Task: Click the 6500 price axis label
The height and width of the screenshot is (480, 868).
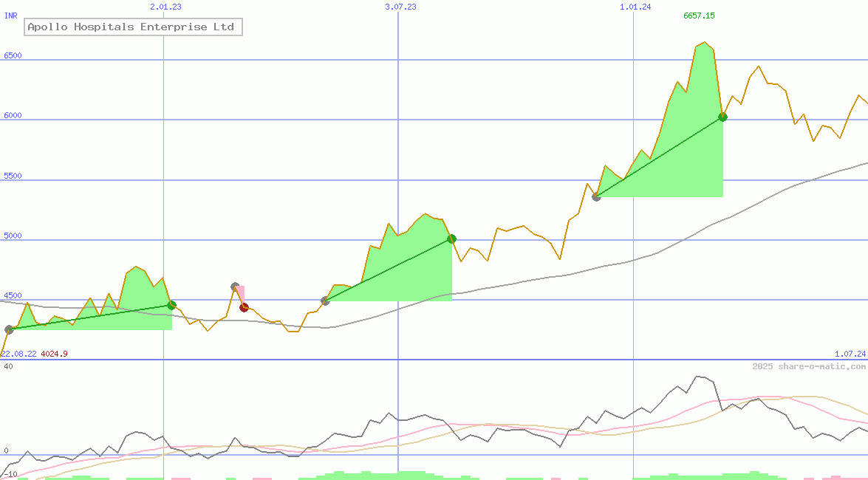Action: tap(13, 55)
